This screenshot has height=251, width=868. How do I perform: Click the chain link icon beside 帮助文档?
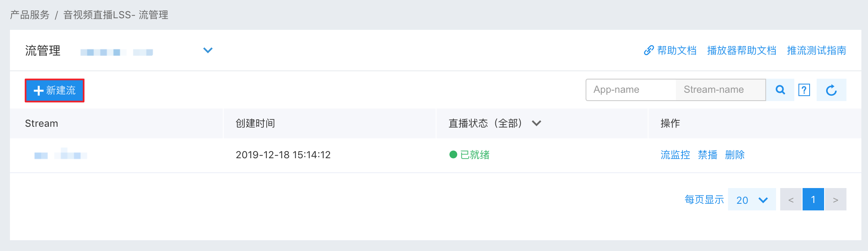[649, 51]
